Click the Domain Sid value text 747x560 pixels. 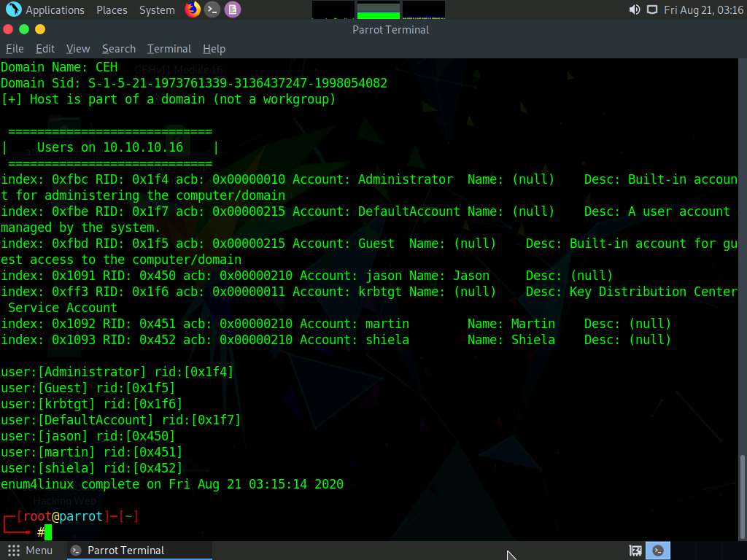(237, 83)
